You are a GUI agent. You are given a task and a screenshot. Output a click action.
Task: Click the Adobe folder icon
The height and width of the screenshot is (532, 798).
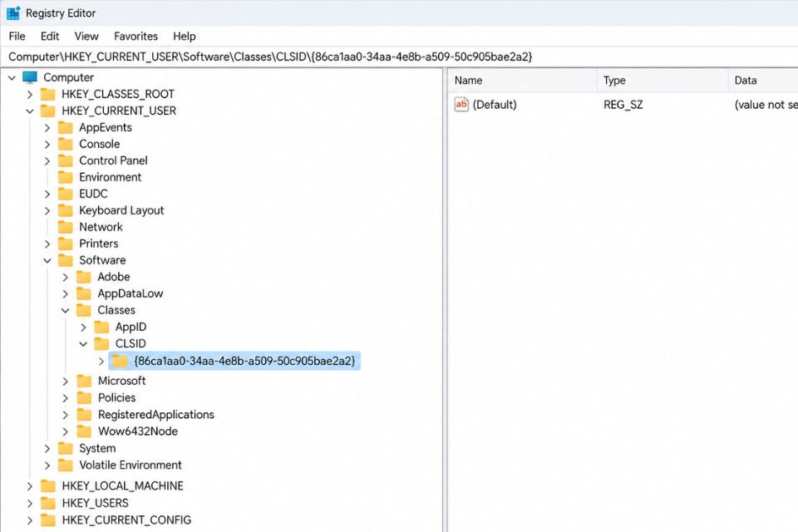click(x=83, y=277)
